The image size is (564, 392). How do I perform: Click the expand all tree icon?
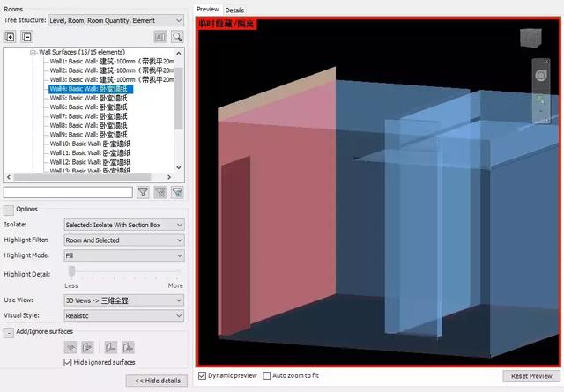(10, 36)
